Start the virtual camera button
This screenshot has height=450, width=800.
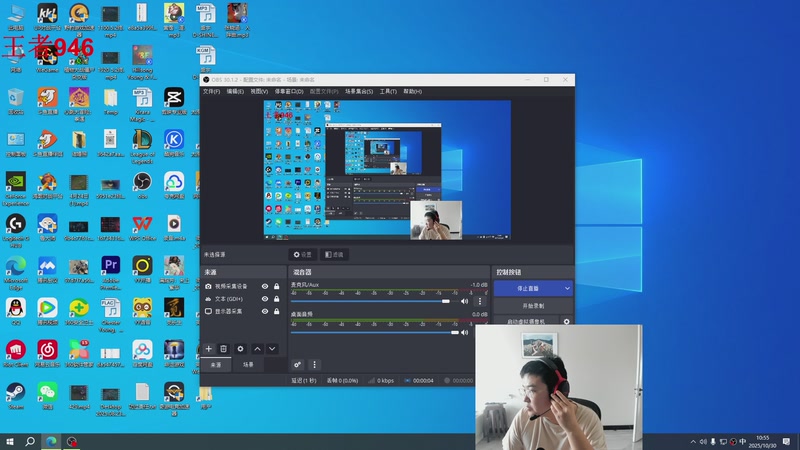526,321
